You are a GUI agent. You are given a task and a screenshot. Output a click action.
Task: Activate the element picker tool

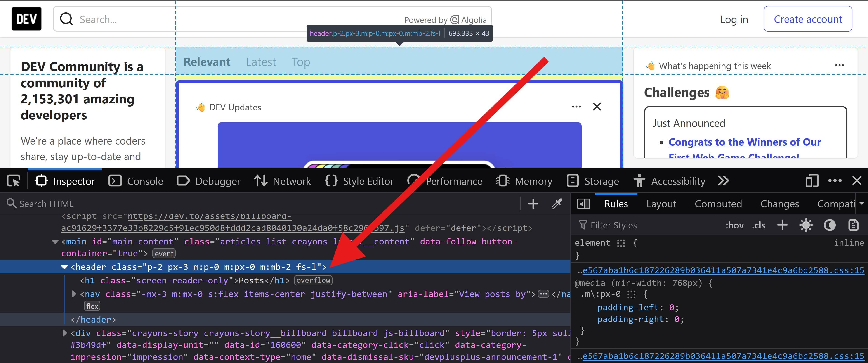pyautogui.click(x=14, y=181)
